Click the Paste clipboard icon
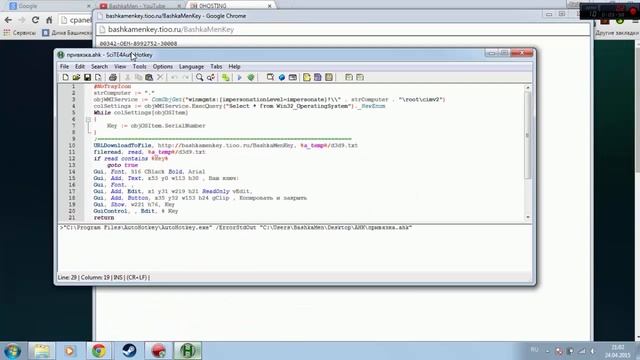This screenshot has height=360, width=640. [x=149, y=77]
